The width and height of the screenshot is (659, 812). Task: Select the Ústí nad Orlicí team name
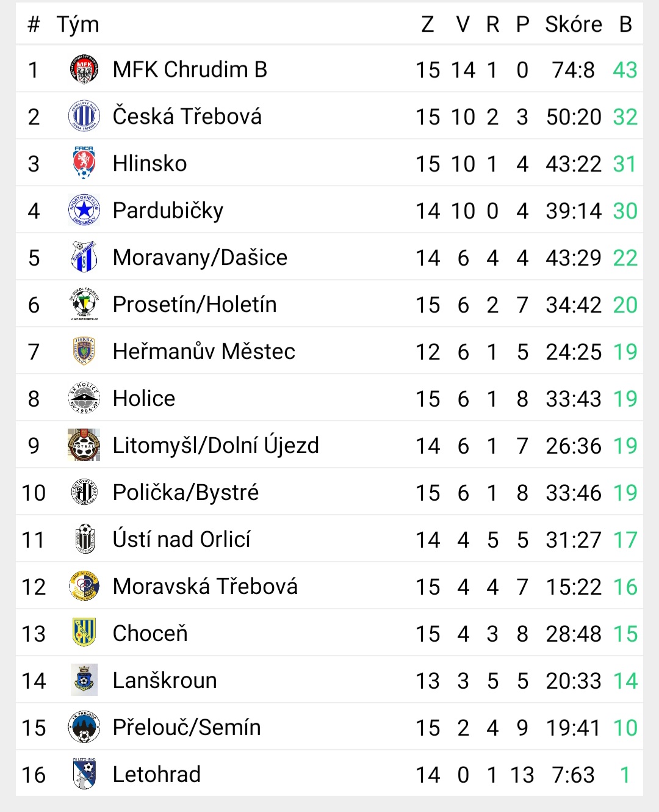(x=182, y=540)
